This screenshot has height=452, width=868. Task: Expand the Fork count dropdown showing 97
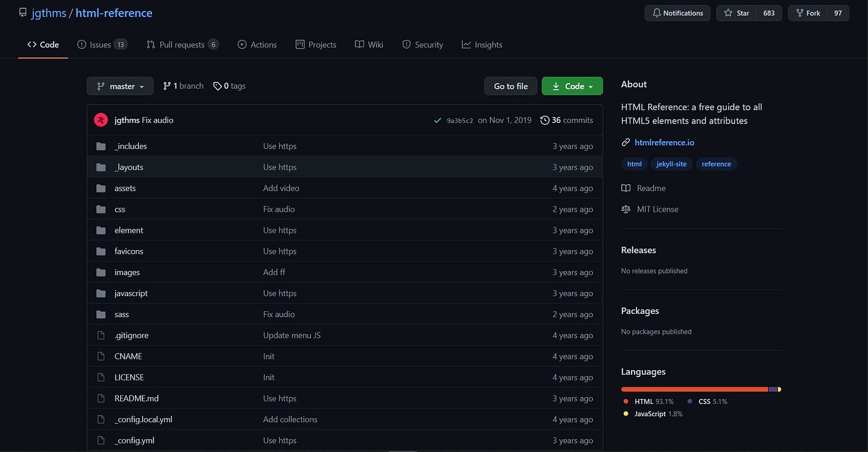[x=837, y=13]
